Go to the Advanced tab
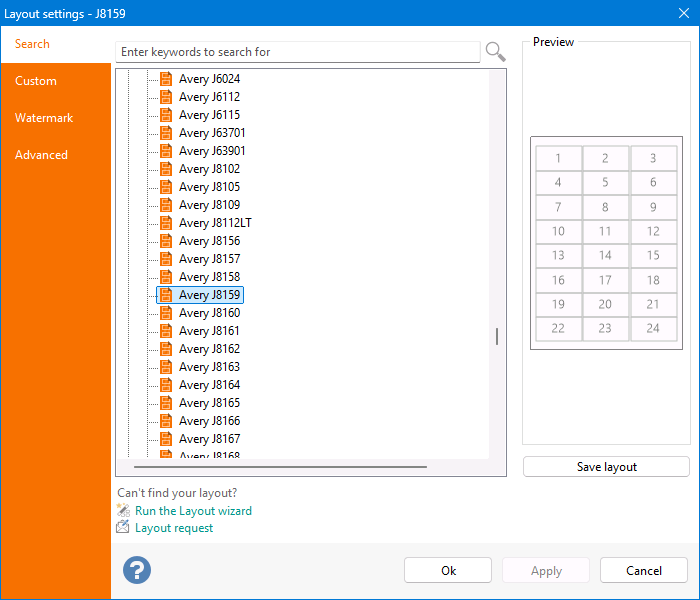Screen dimensions: 700x600 tap(41, 155)
